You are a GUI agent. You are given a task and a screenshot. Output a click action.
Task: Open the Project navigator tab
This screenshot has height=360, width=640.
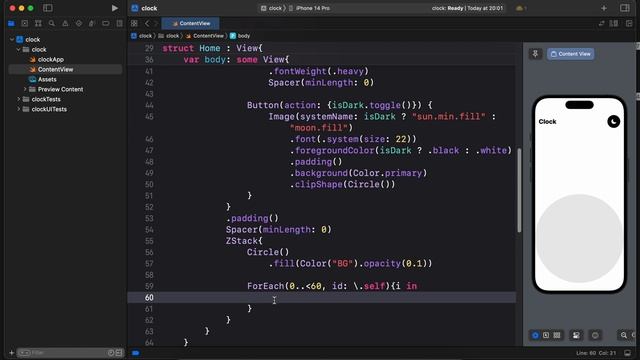point(11,24)
